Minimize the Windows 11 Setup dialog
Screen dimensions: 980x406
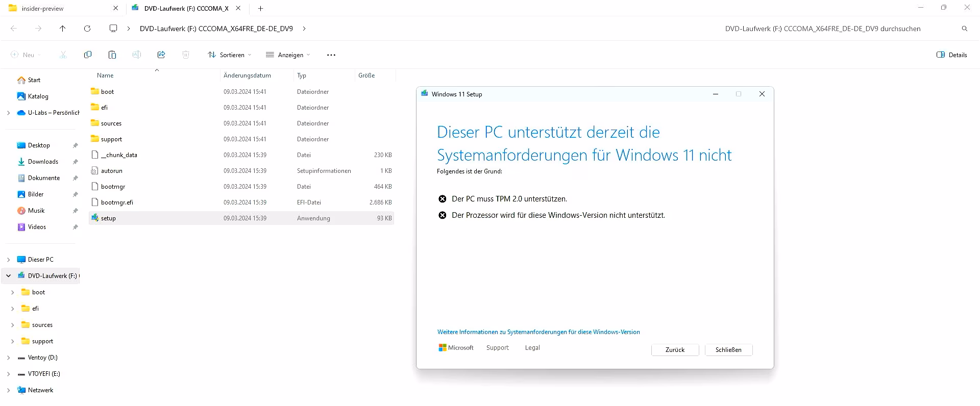click(x=716, y=94)
